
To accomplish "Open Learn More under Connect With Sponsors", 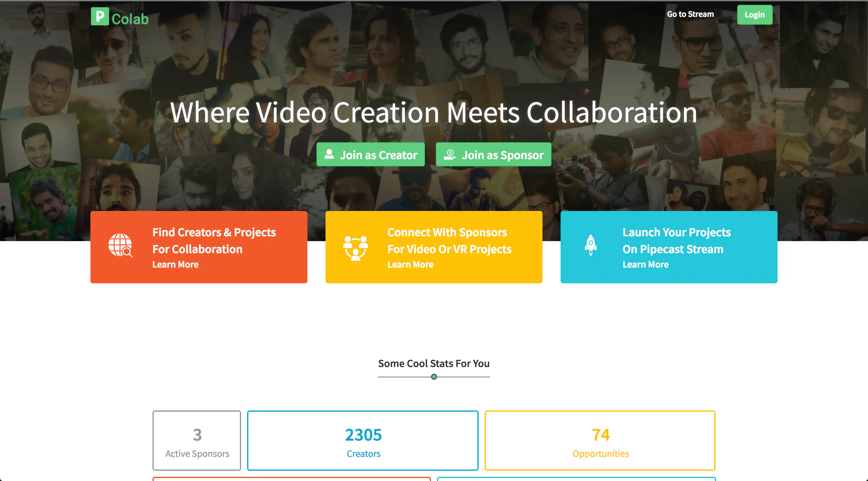I will pos(410,264).
